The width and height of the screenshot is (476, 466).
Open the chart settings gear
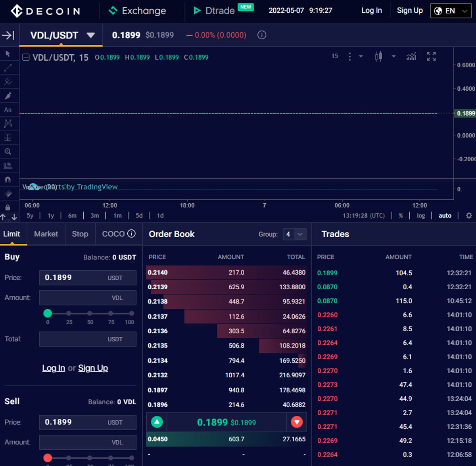point(469,216)
